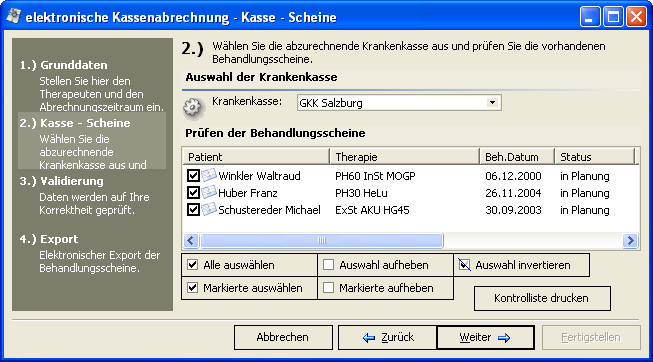This screenshot has width=653, height=362.
Task: Click the checked box icon of Markierte auswählen
Action: point(192,287)
